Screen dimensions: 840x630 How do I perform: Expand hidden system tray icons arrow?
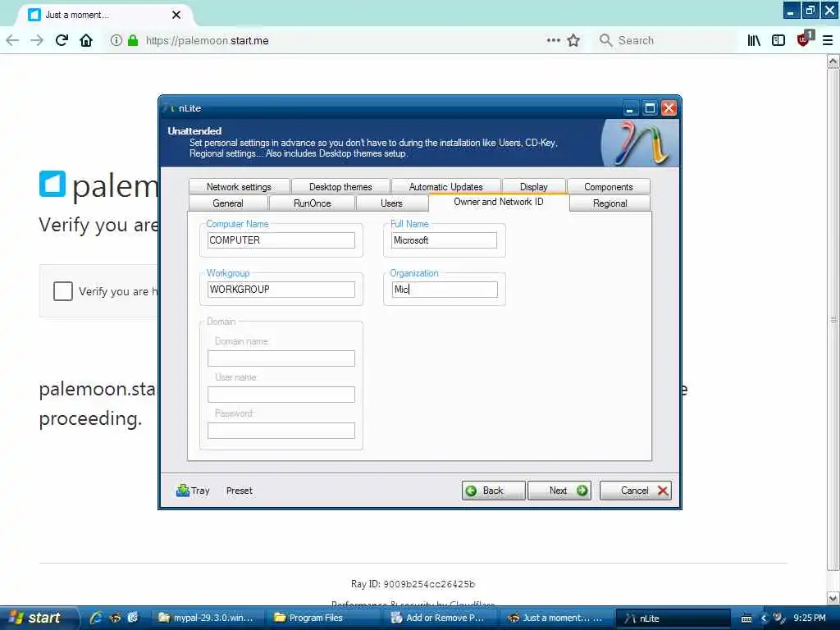coord(764,619)
